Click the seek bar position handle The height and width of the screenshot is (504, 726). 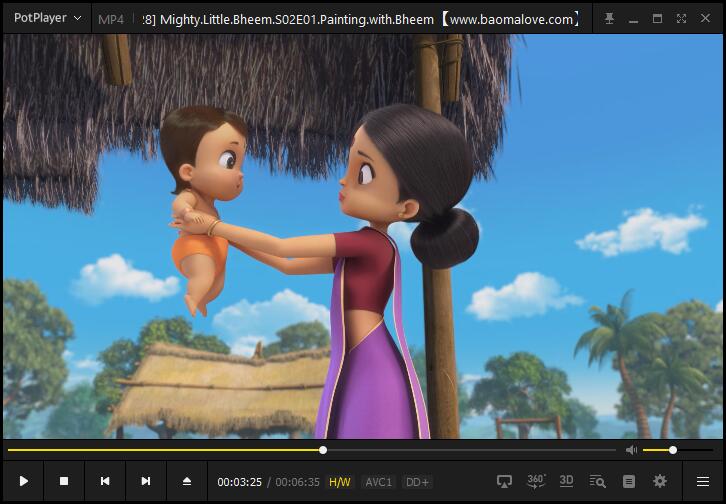[x=323, y=450]
